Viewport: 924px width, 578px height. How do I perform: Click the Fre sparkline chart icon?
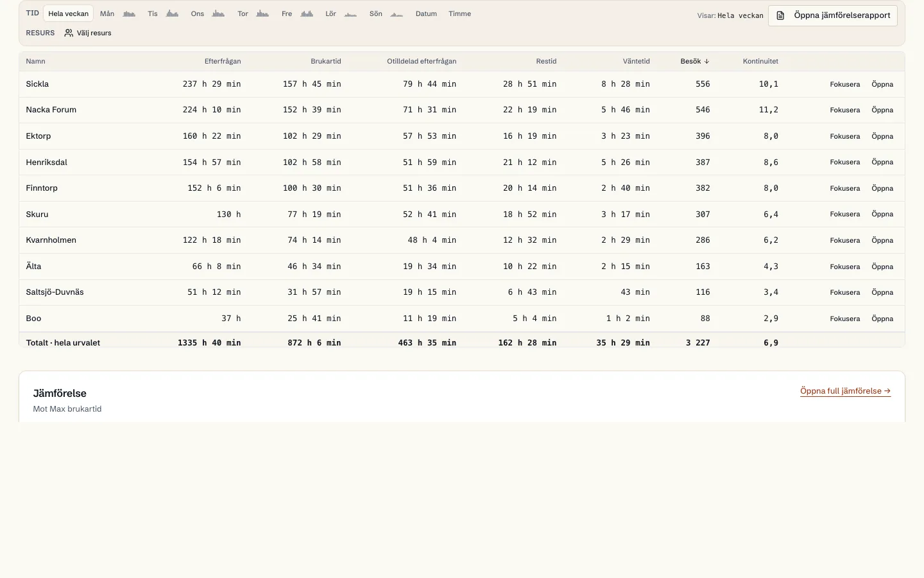pos(307,13)
